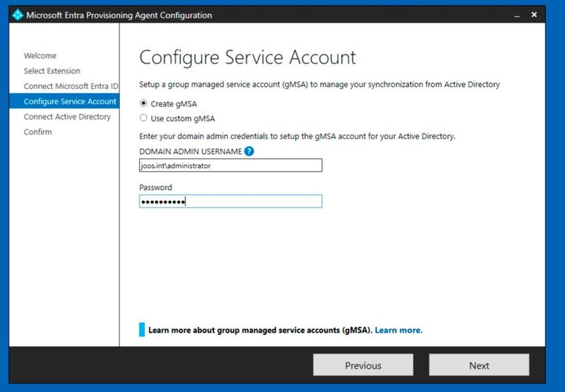
Task: Select the Create gMSA radio option
Action: [x=143, y=103]
